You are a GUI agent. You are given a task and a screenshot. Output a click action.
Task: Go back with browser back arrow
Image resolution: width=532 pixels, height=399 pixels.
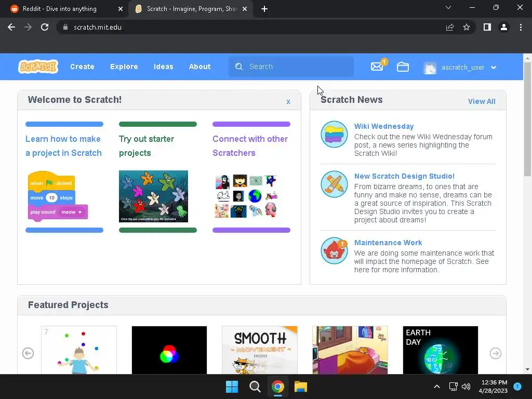11,27
